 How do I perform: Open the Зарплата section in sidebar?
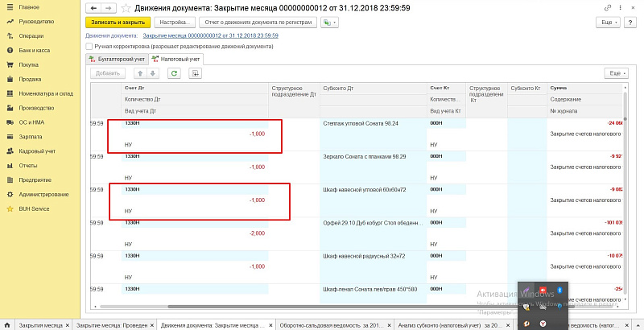[x=29, y=137]
